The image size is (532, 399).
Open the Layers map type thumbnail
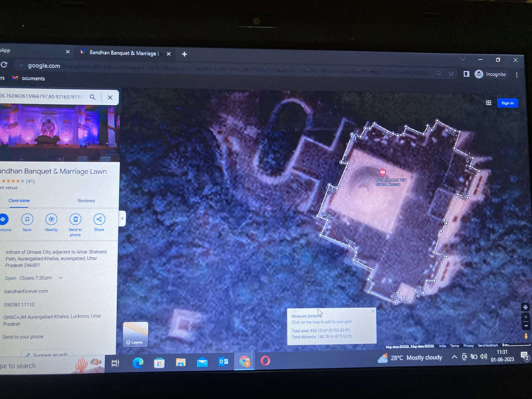[136, 334]
